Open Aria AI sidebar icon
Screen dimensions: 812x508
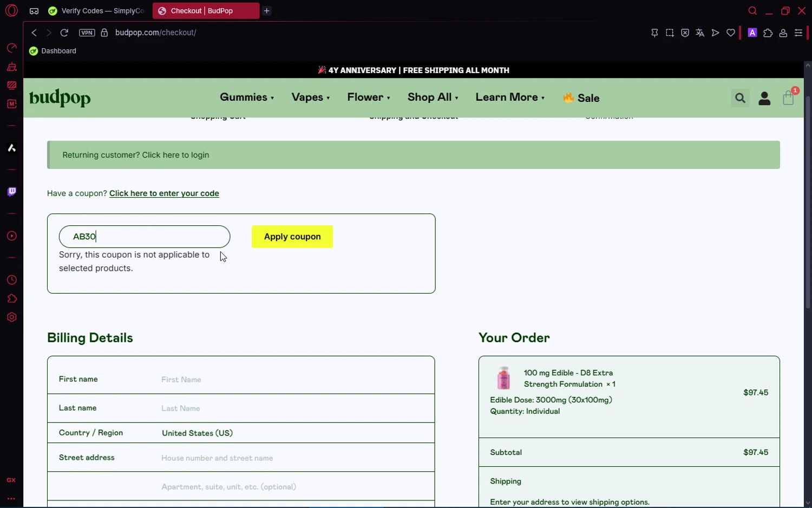point(11,148)
